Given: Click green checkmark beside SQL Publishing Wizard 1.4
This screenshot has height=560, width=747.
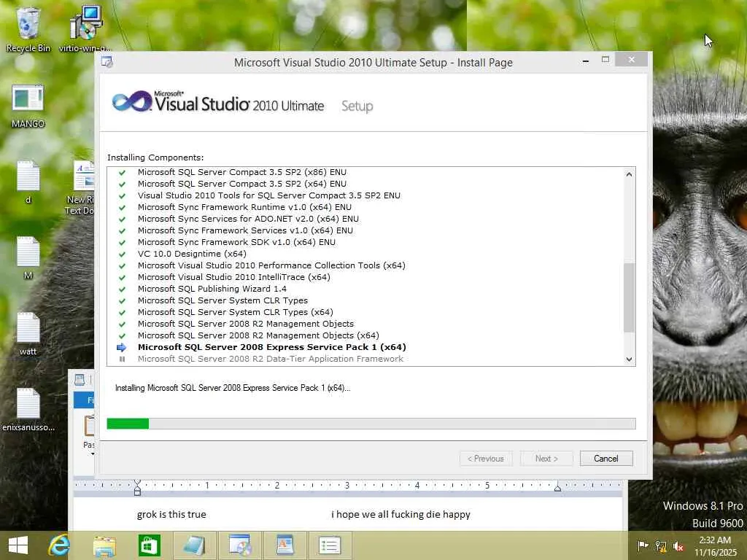Looking at the screenshot, I should tap(122, 289).
